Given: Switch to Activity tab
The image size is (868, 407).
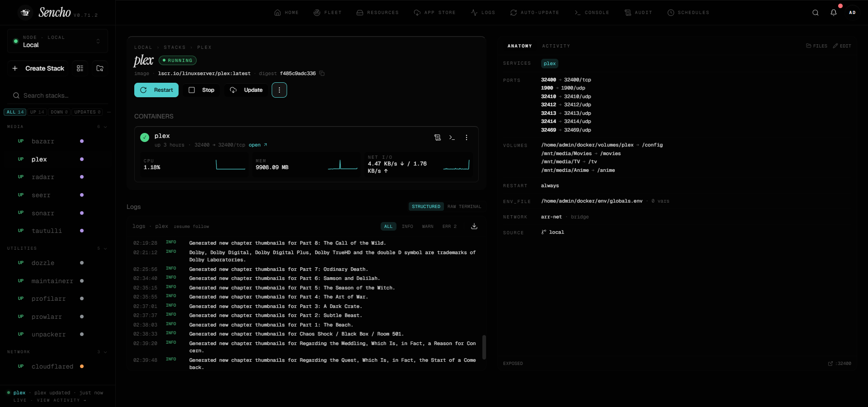Looking at the screenshot, I should pos(556,46).
